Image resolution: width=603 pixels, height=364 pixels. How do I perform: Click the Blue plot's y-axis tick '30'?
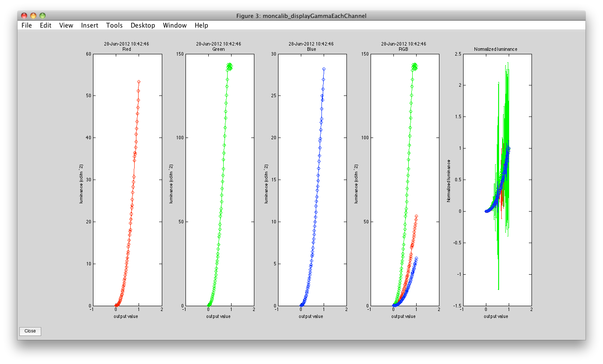[x=273, y=54]
